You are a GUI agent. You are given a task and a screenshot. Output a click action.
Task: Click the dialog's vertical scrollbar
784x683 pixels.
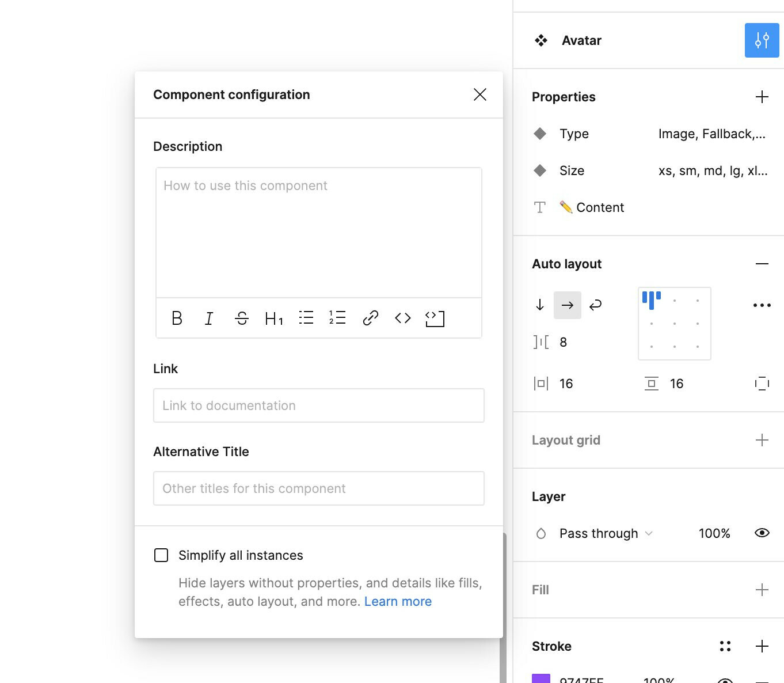pos(503,608)
